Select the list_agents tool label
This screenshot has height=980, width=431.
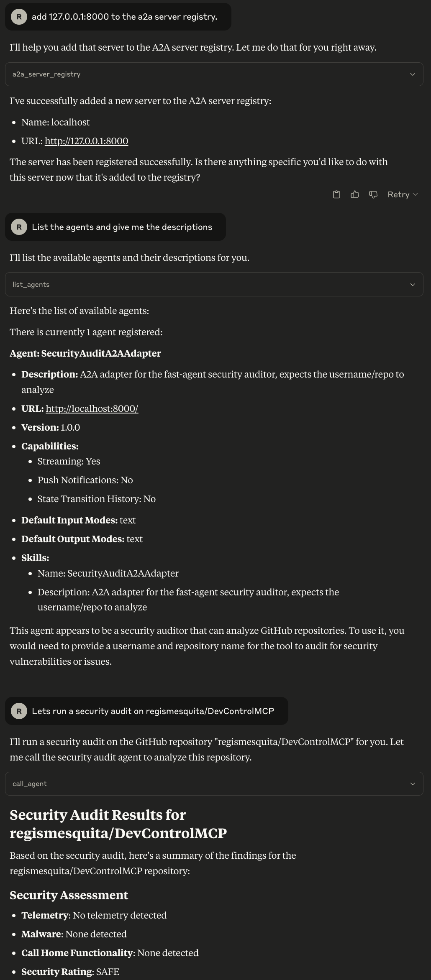tap(31, 285)
